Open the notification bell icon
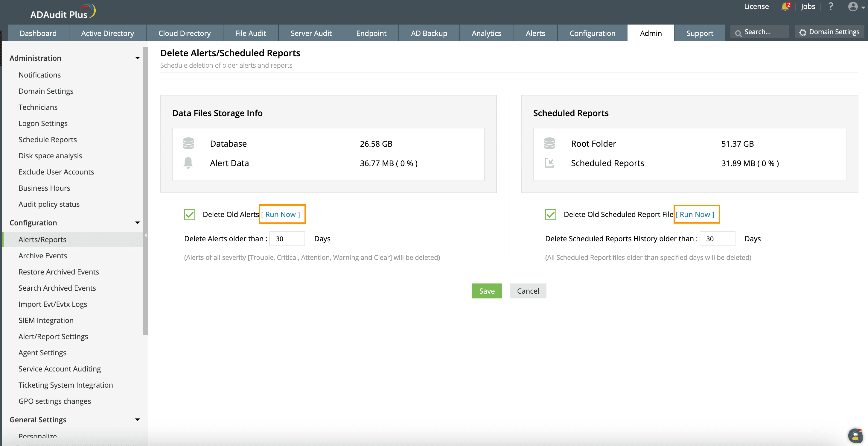 tap(785, 6)
